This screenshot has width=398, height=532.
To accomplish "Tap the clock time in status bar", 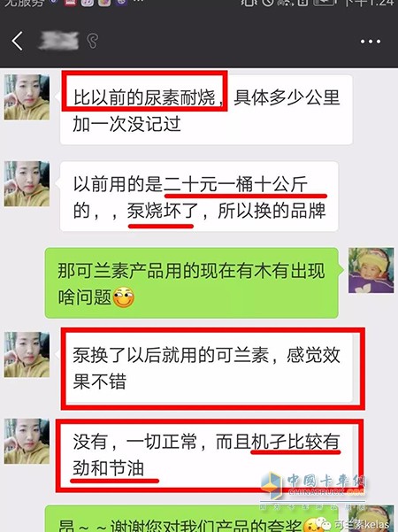I will tap(370, 3).
